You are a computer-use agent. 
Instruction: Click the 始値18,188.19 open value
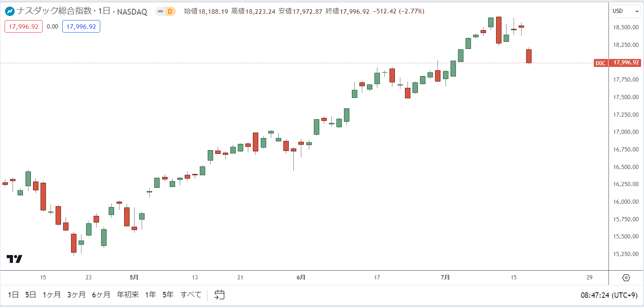click(x=206, y=11)
